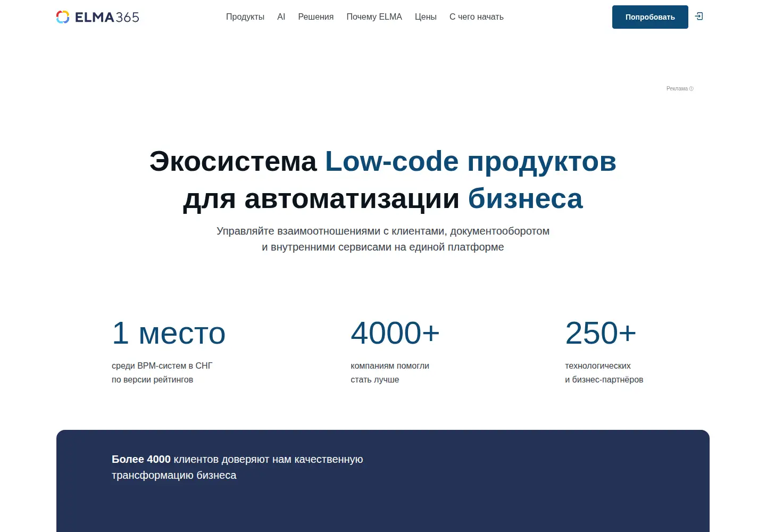
Task: Click the text среди BPM-систем в СНГ
Action: [x=162, y=365]
